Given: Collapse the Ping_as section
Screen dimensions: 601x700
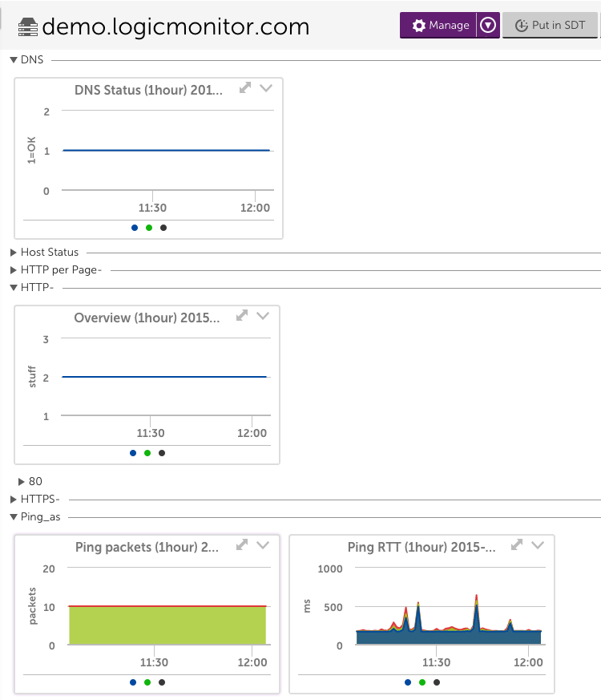Looking at the screenshot, I should click(14, 517).
